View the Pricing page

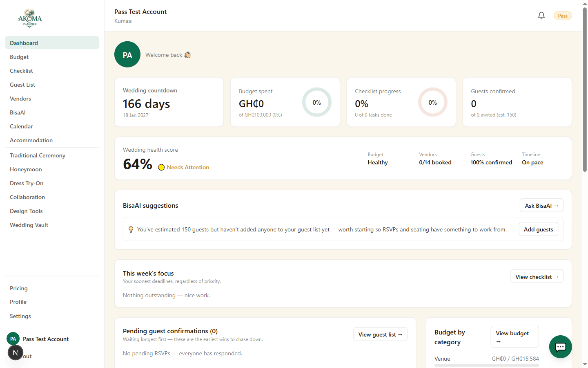pos(52,288)
